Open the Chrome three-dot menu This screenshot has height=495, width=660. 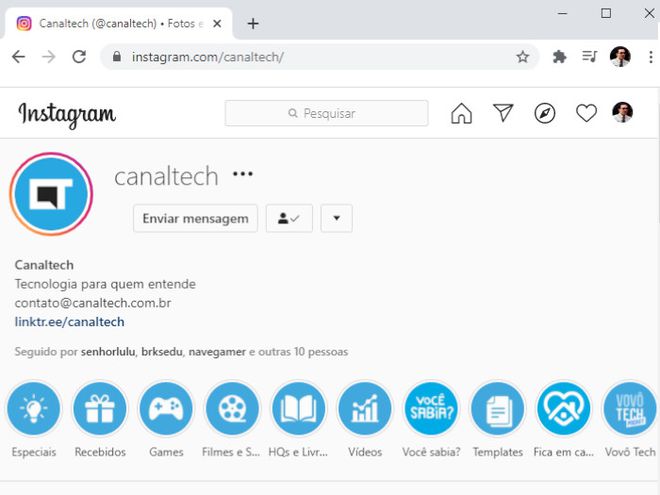(651, 56)
